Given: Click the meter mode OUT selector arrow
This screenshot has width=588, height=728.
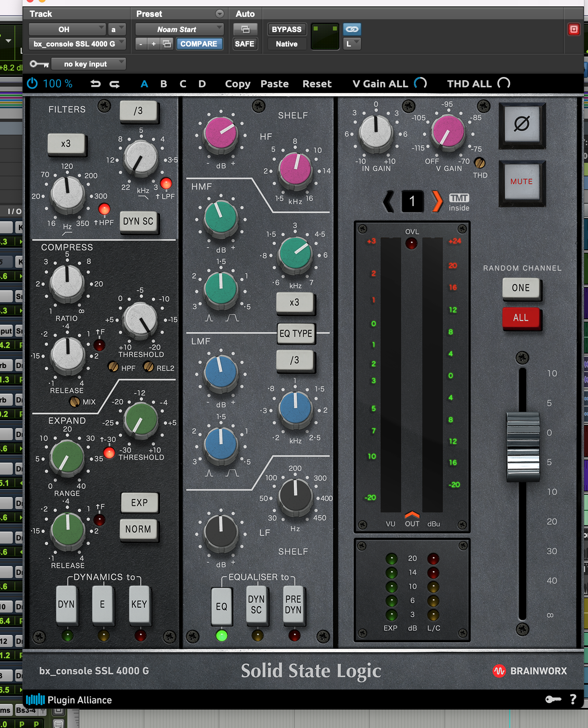Looking at the screenshot, I should pyautogui.click(x=412, y=514).
